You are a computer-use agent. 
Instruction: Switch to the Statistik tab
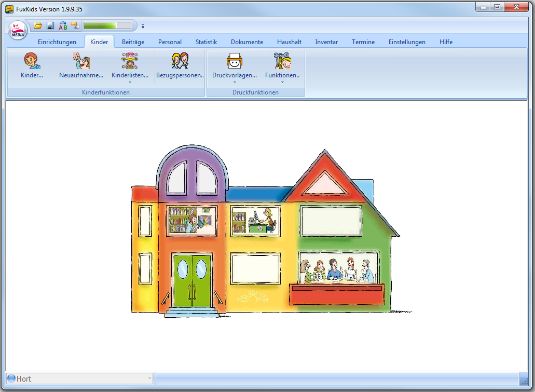[x=206, y=42]
